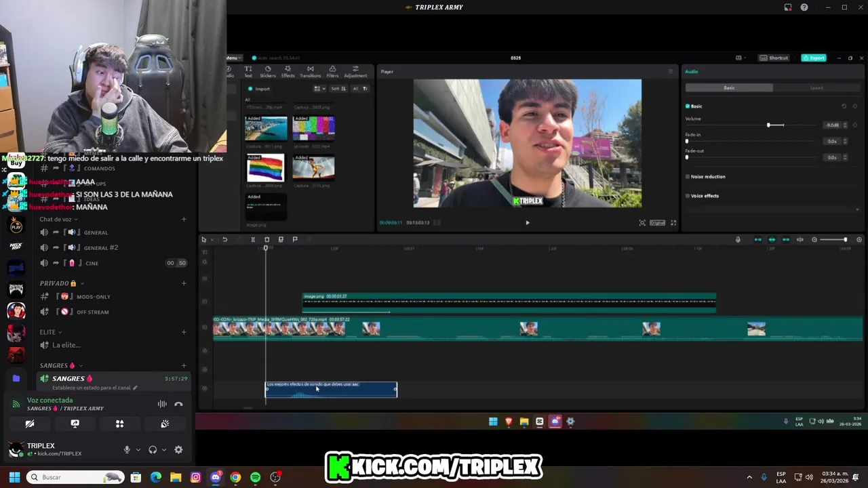This screenshot has height=488, width=868.
Task: Toggle timeline preview axis icon
Action: pyautogui.click(x=800, y=239)
